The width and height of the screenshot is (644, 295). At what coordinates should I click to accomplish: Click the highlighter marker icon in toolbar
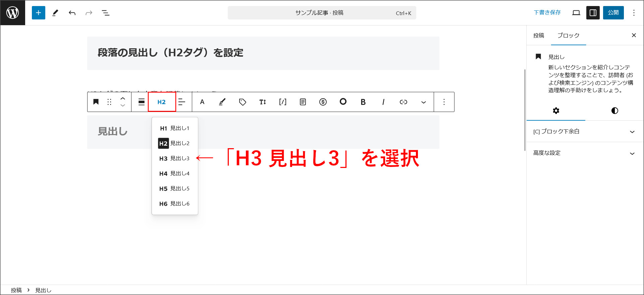point(222,102)
